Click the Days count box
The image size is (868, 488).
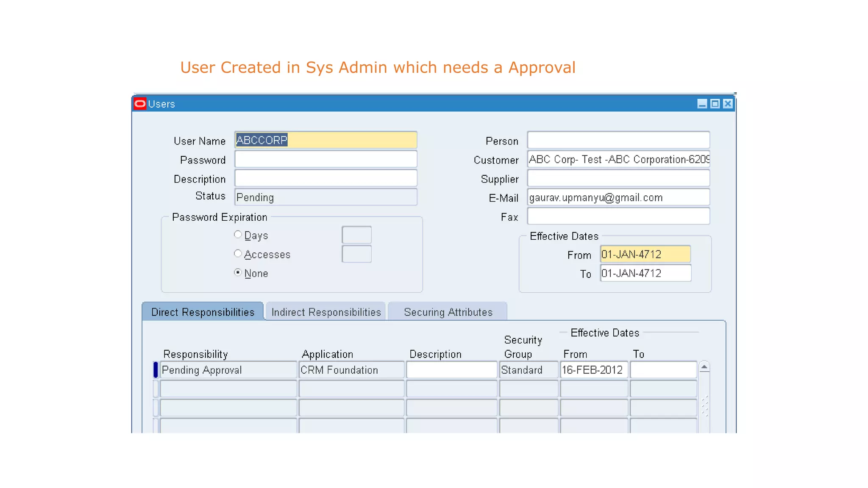coord(356,235)
